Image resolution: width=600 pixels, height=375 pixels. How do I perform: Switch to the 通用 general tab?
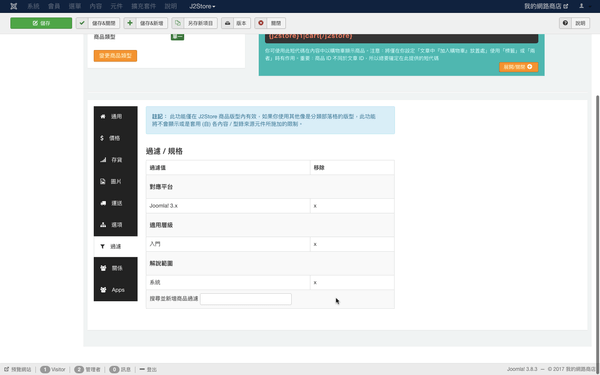tap(116, 116)
